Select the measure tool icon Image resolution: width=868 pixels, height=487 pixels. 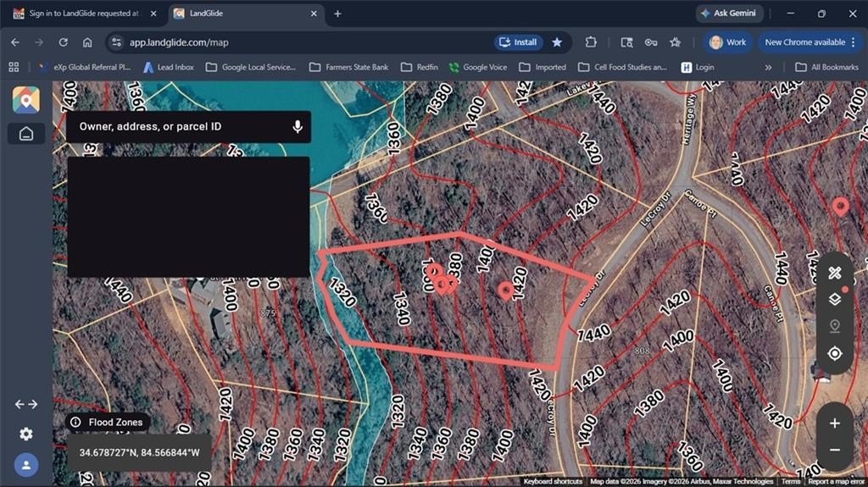coord(834,273)
